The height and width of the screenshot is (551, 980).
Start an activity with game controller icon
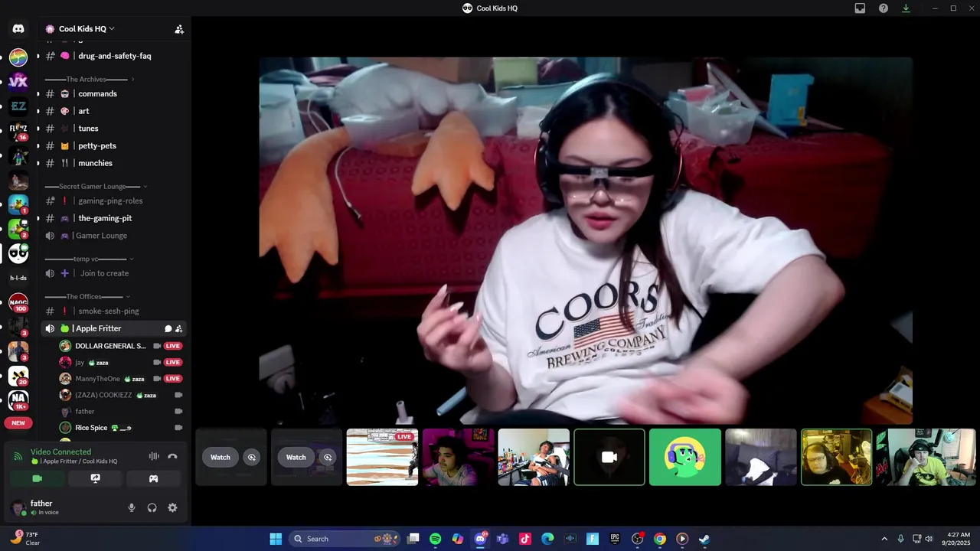(x=153, y=478)
